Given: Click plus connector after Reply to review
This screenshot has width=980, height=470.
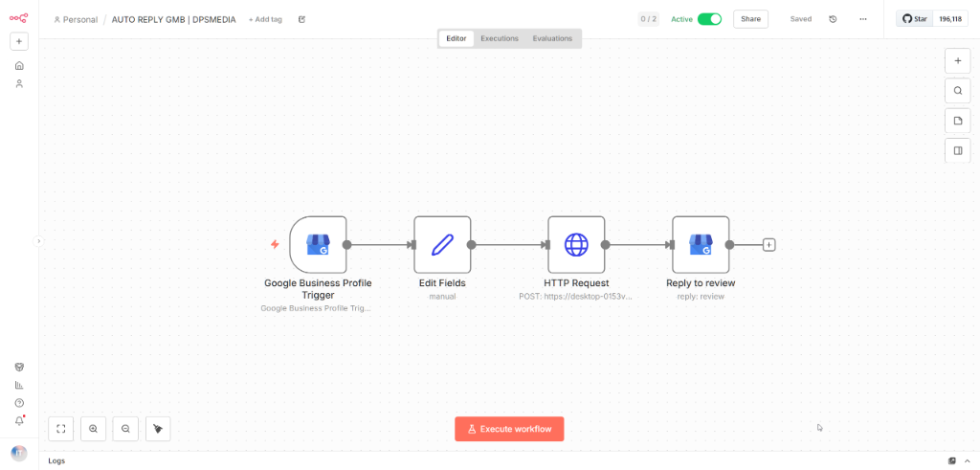Looking at the screenshot, I should point(769,245).
